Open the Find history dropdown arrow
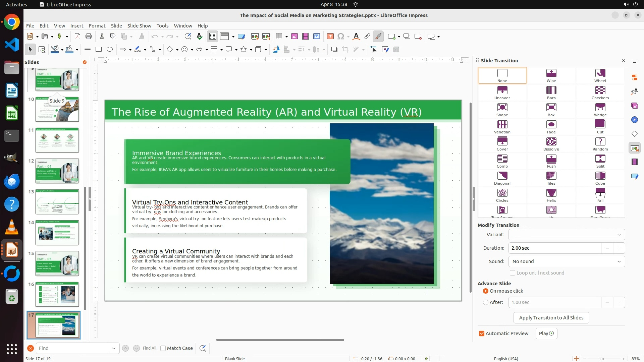Screen dimensions: 644x362 (x=114, y=348)
